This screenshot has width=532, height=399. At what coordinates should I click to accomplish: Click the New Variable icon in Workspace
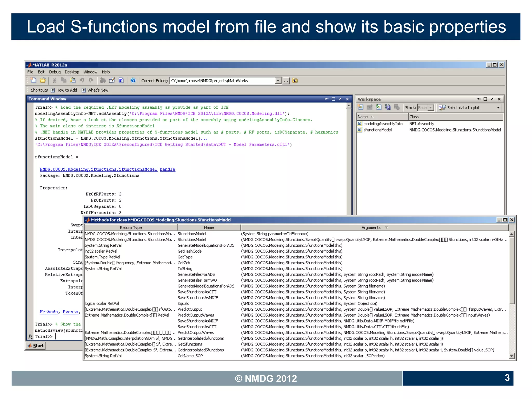pyautogui.click(x=361, y=107)
